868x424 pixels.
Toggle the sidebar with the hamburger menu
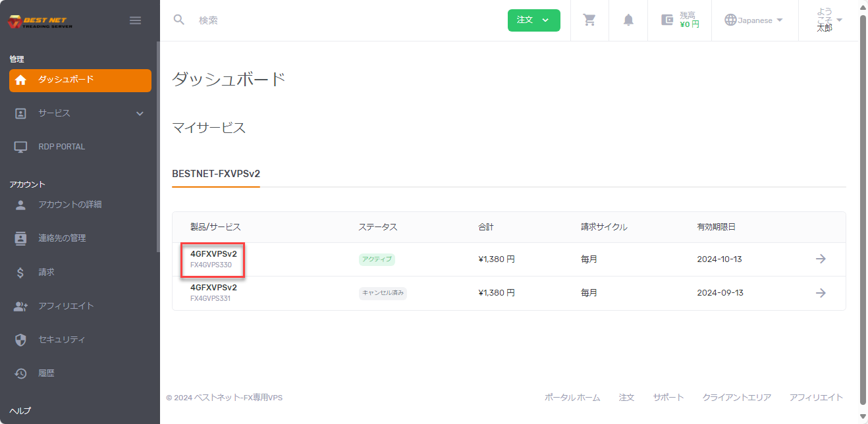pos(135,20)
